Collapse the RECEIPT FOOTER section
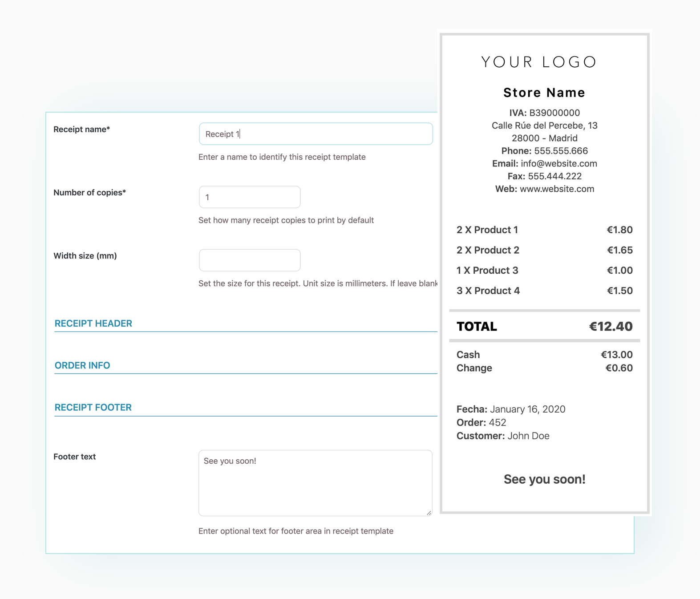700x599 pixels. pos(93,408)
